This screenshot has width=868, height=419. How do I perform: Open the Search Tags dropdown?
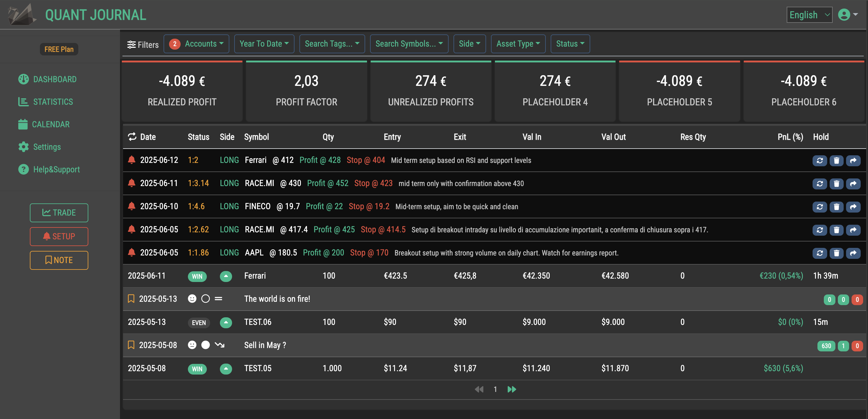click(332, 44)
